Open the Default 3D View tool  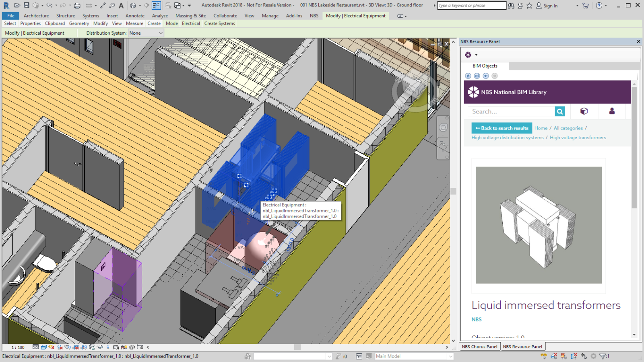[x=133, y=5]
